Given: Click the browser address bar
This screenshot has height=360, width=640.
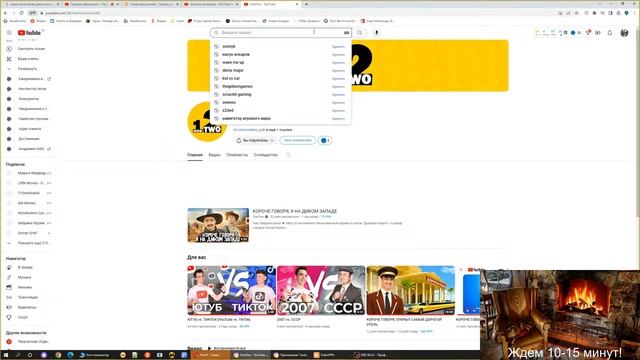Looking at the screenshot, I should 286,13.
